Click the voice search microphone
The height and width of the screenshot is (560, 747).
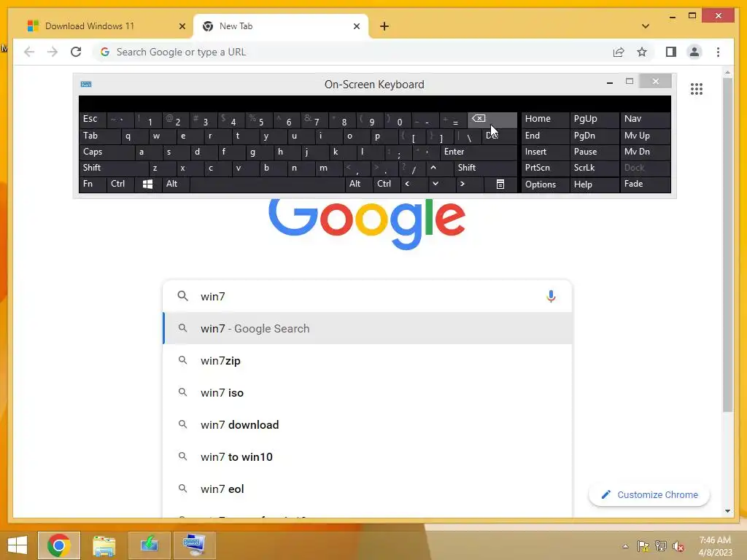tap(551, 296)
